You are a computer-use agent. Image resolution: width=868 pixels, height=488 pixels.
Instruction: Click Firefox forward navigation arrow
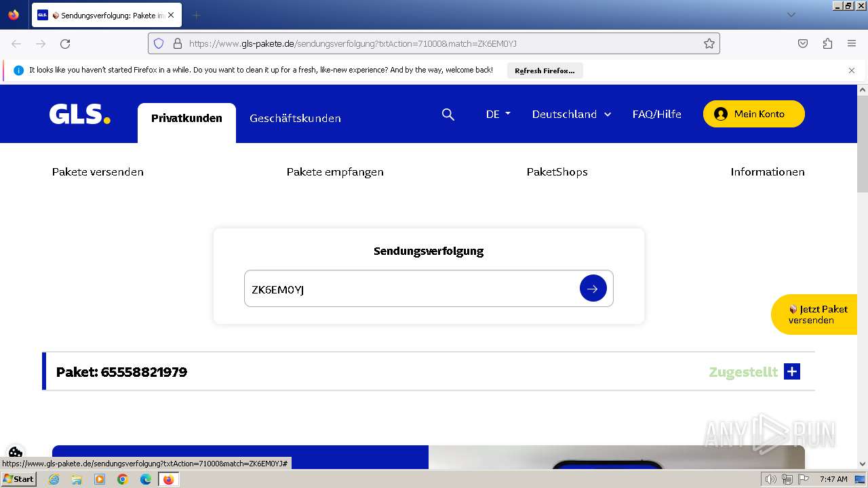tap(41, 43)
